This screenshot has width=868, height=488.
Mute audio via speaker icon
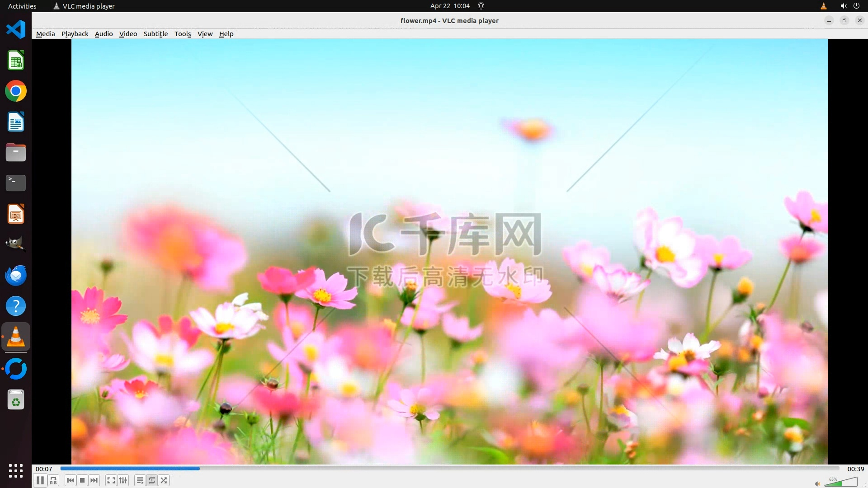tap(817, 484)
